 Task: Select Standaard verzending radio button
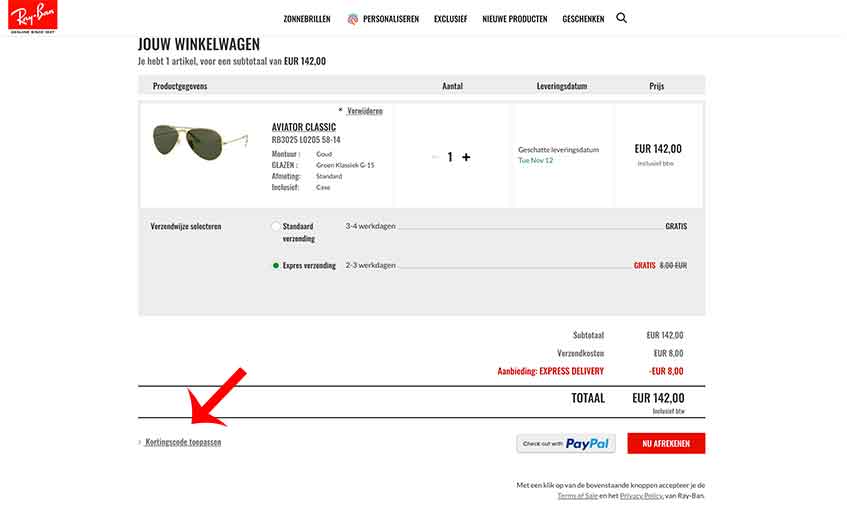pyautogui.click(x=276, y=226)
